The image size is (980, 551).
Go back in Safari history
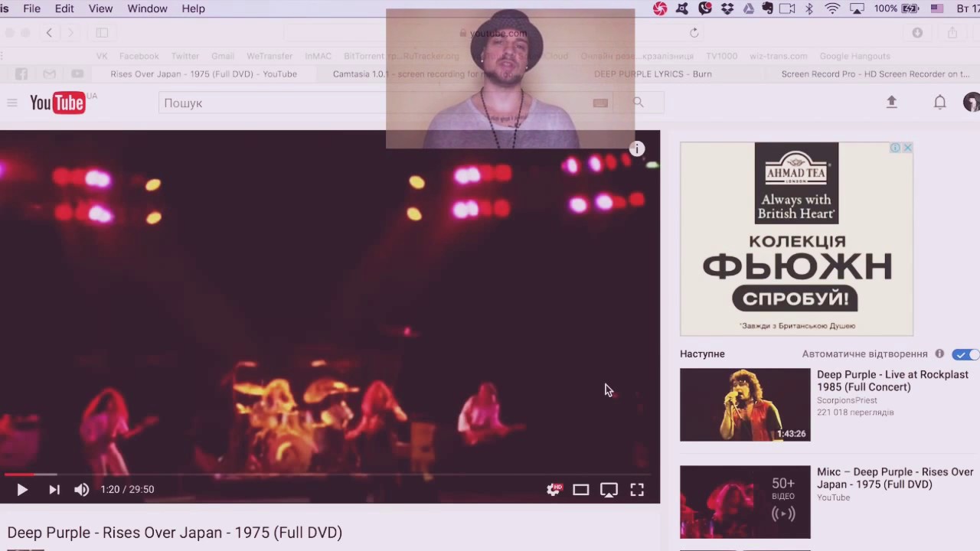(49, 33)
